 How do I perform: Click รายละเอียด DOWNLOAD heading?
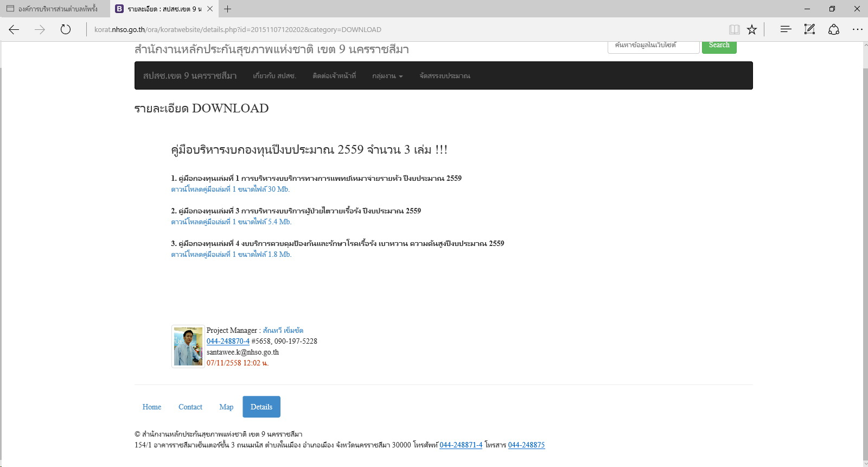tap(201, 108)
